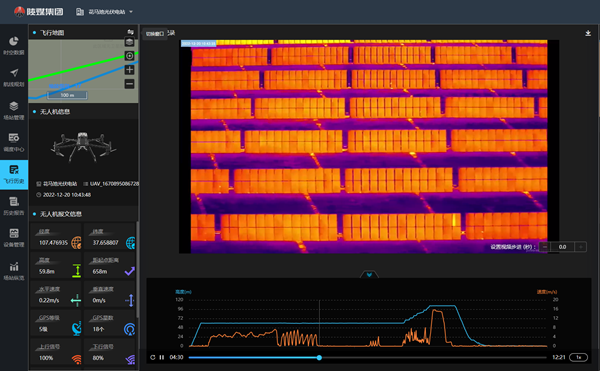
Task: Select the highlighted flight history sidebar item
Action: (14, 174)
